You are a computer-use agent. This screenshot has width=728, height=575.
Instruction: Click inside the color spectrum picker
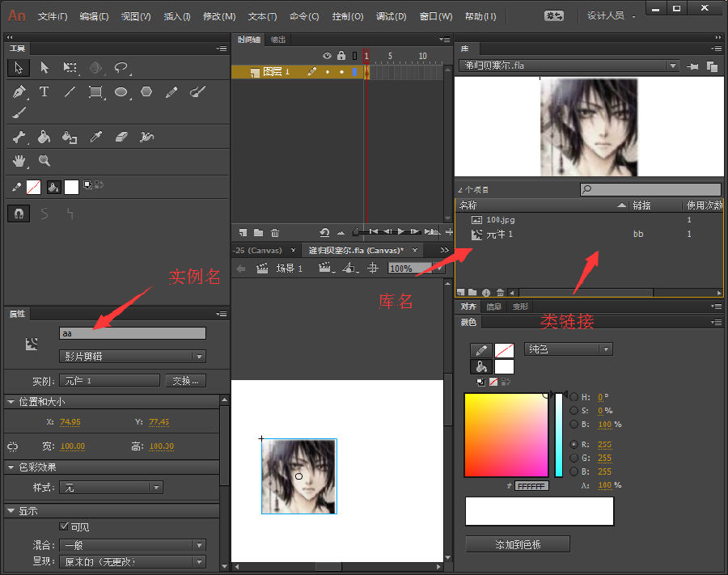coord(506,435)
